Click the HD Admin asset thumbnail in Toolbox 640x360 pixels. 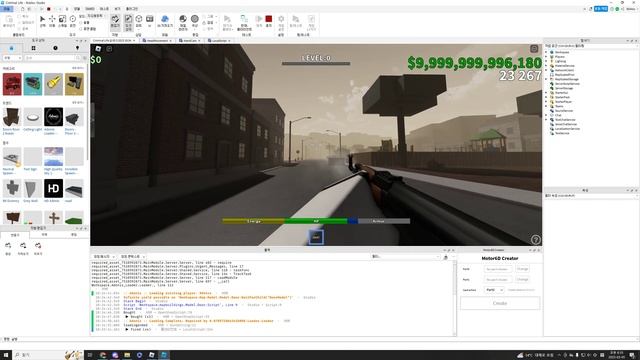click(x=53, y=189)
